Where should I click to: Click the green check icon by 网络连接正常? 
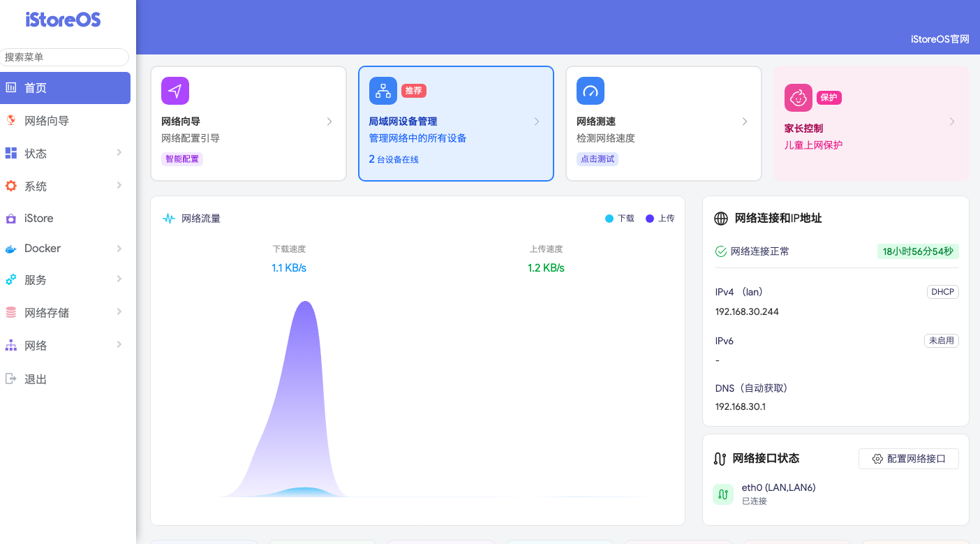(721, 251)
